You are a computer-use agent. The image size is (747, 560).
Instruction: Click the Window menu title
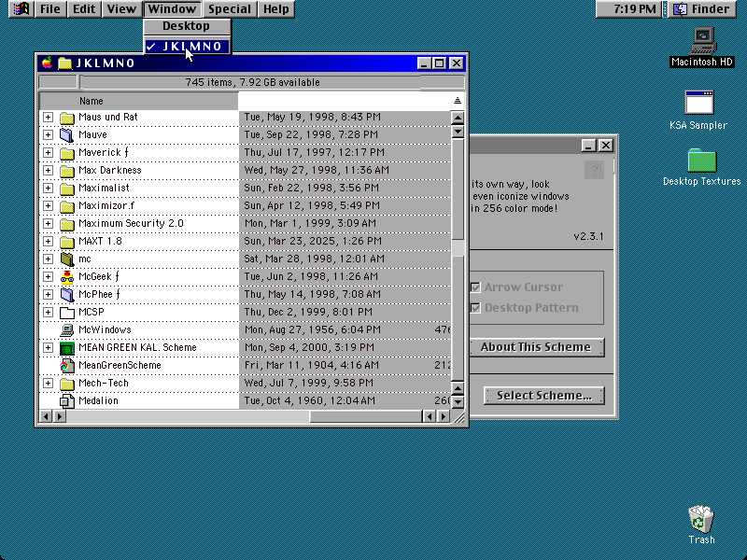click(172, 9)
